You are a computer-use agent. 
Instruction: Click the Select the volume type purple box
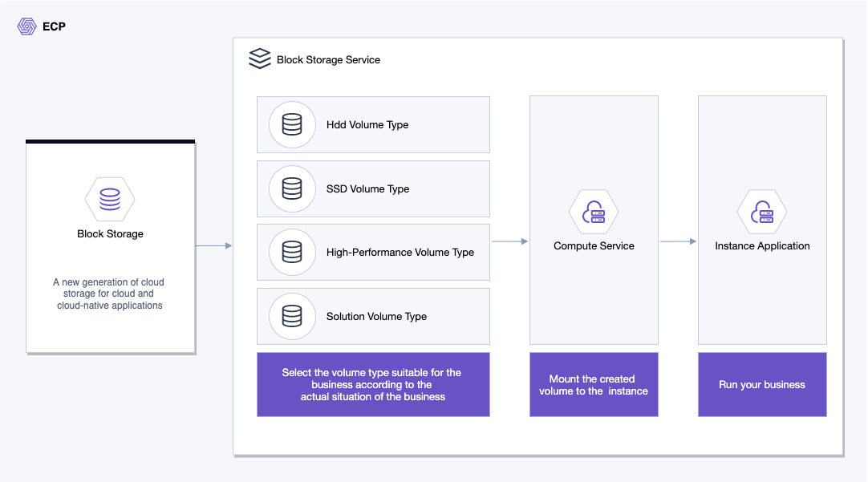(x=373, y=385)
